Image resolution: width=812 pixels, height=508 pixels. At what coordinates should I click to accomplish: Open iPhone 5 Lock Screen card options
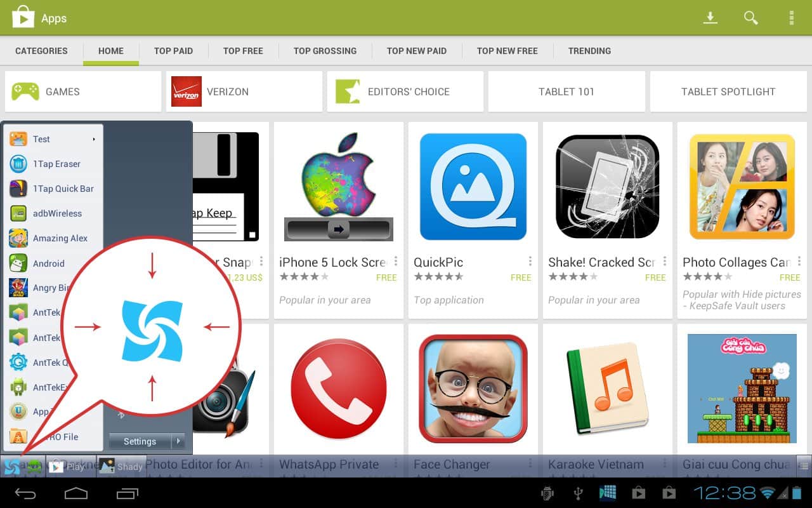point(395,262)
